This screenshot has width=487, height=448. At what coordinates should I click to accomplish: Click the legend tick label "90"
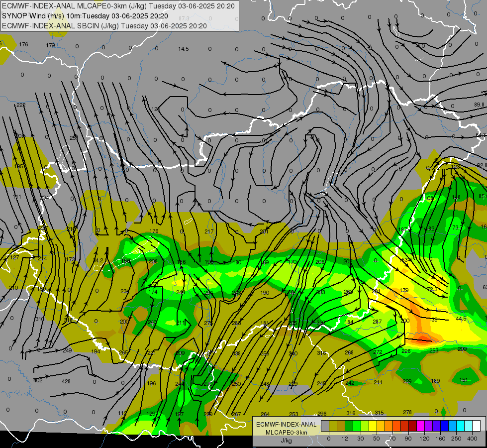[x=408, y=439]
